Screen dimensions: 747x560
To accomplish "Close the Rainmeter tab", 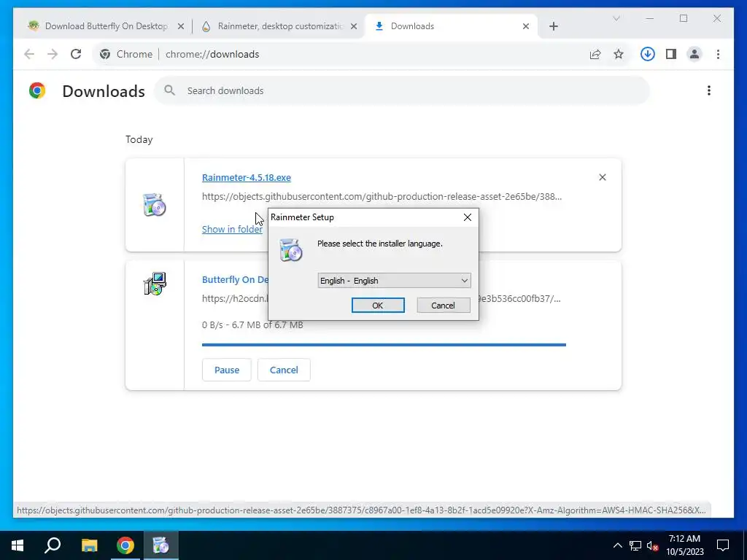I will click(x=354, y=26).
